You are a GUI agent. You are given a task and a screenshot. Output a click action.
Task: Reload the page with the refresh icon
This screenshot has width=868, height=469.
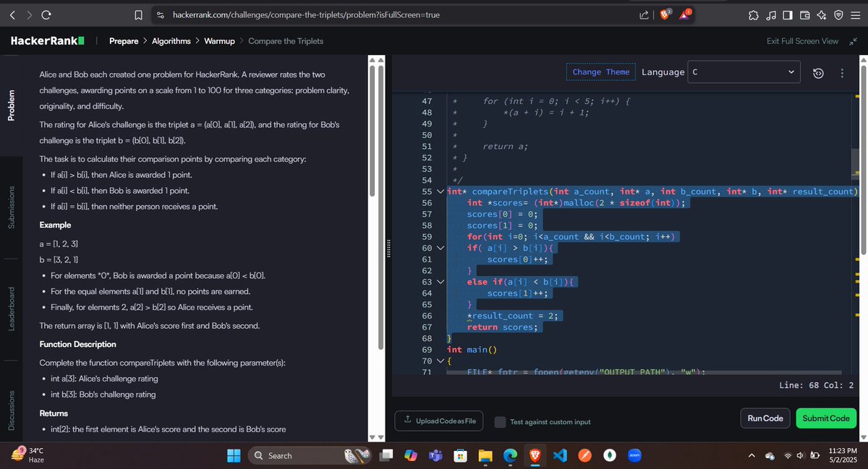coord(46,14)
